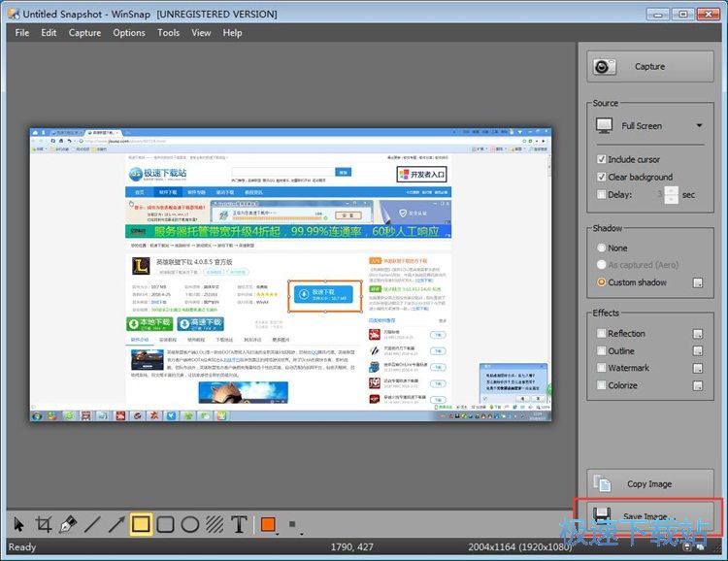Open the File menu
The height and width of the screenshot is (561, 728).
21,32
